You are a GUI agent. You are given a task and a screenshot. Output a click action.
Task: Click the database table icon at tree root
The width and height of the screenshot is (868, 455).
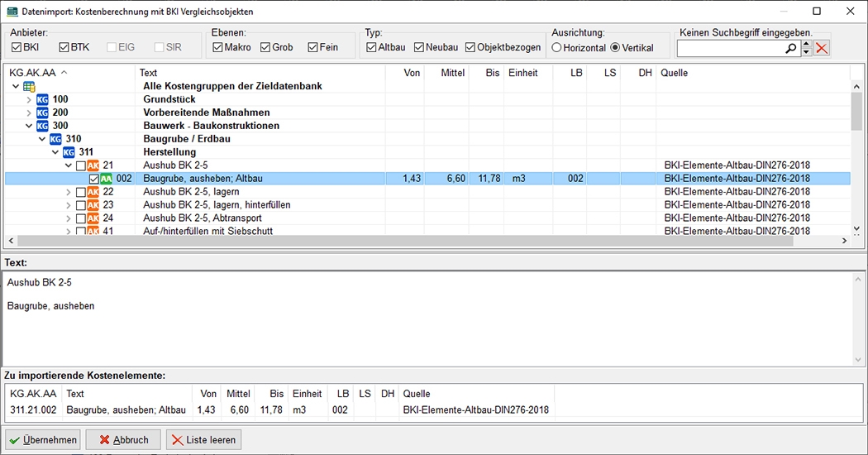point(29,87)
